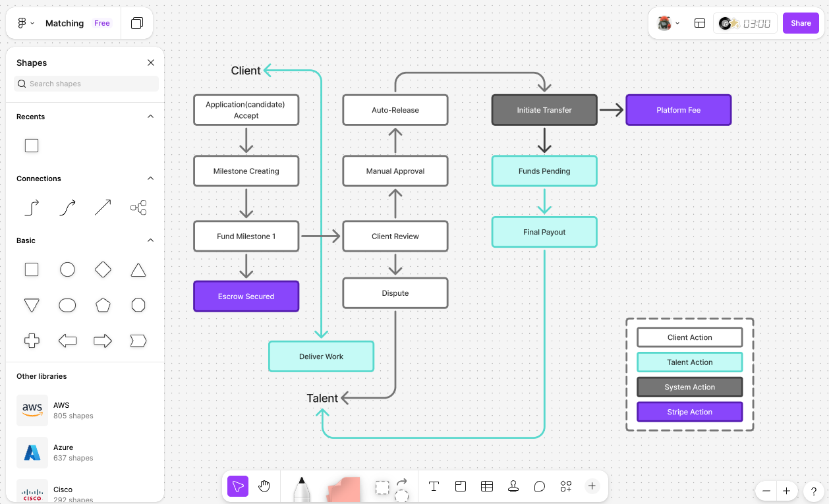Toggle the layout view icon at top right
This screenshot has width=829, height=504.
[700, 23]
